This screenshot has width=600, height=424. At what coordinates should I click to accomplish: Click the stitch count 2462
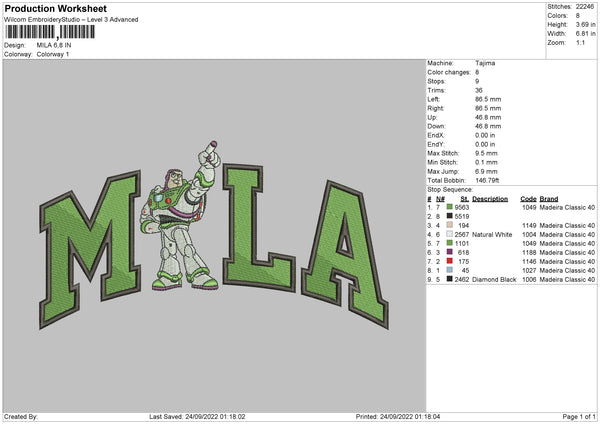(x=462, y=280)
